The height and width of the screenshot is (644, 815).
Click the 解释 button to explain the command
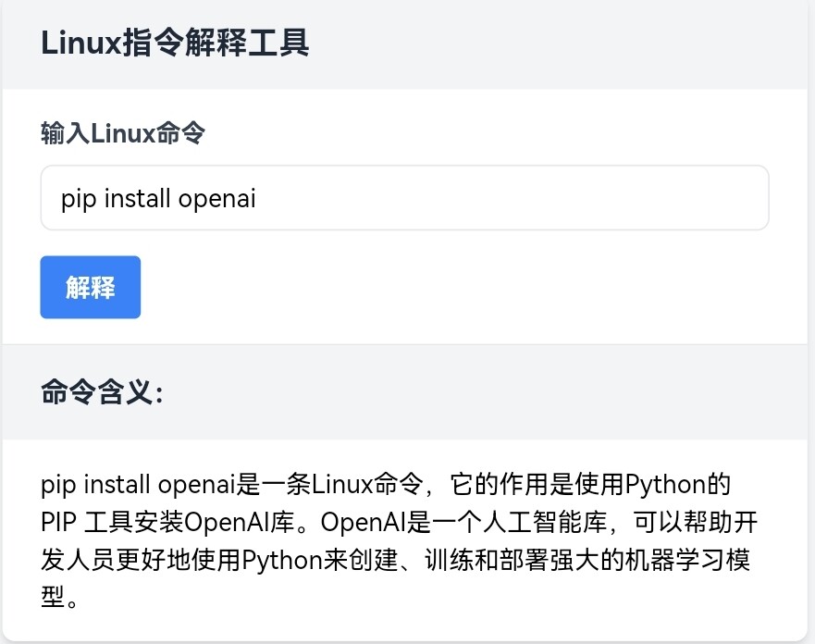point(90,287)
